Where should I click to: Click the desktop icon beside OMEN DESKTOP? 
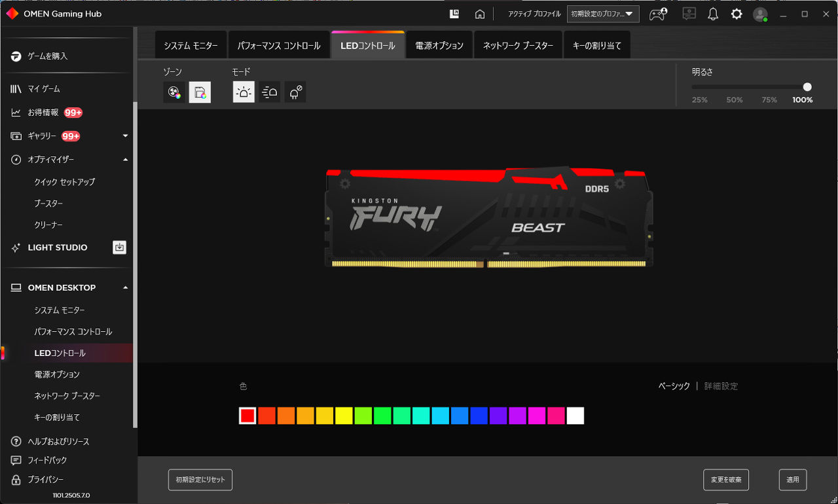[16, 288]
